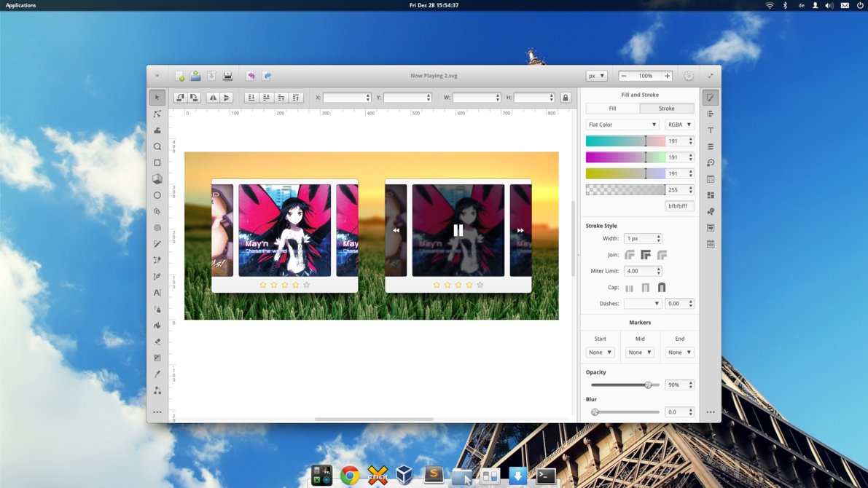The width and height of the screenshot is (868, 488).
Task: Select the star polygon tool
Action: coord(157,211)
